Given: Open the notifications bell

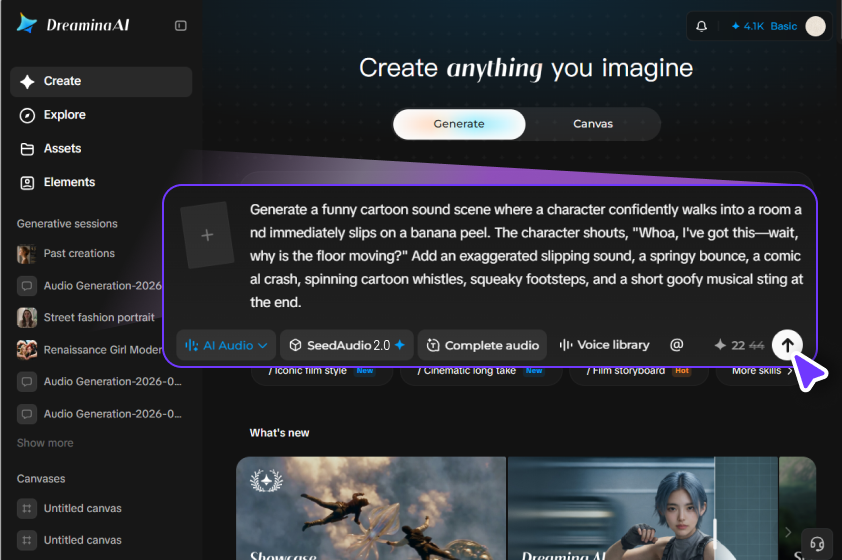Looking at the screenshot, I should 701,26.
